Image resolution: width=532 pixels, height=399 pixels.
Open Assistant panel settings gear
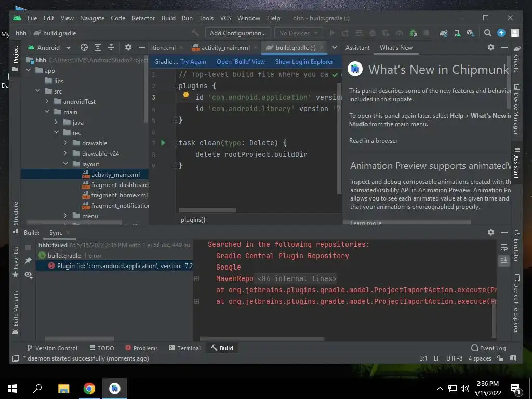click(490, 47)
